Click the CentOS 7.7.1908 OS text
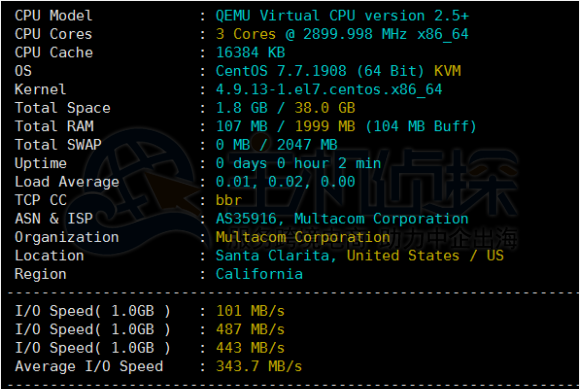This screenshot has width=580, height=389. click(281, 71)
